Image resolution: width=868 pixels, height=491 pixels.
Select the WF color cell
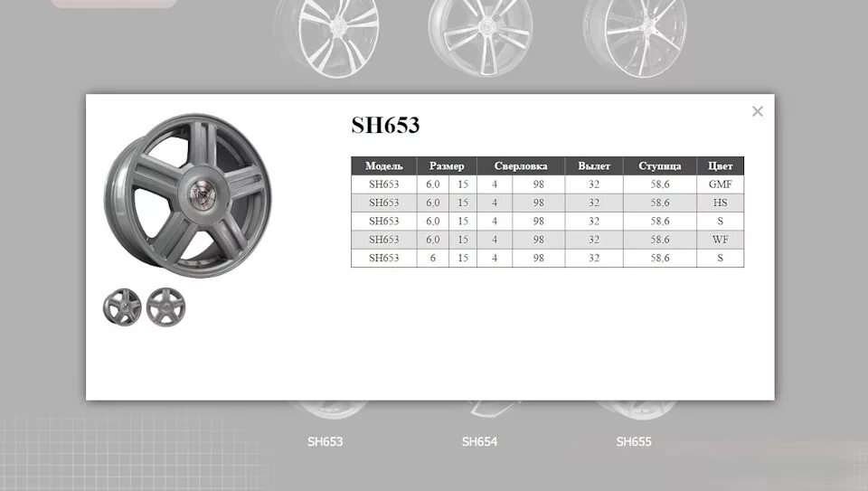[721, 240]
